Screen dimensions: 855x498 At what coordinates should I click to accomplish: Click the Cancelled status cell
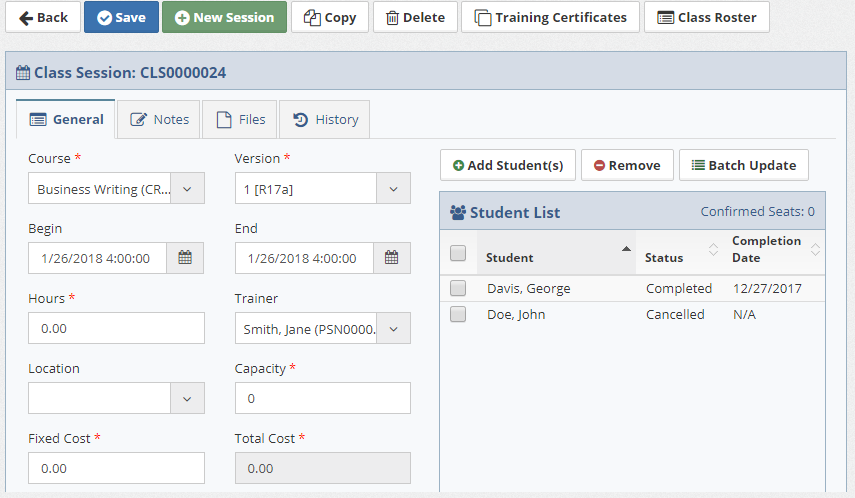tap(675, 315)
